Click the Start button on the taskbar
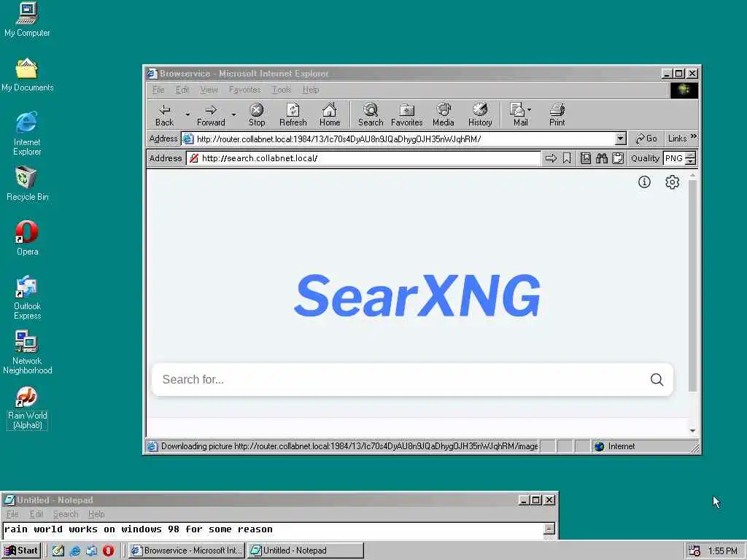Screen dimensions: 747x560 coord(21,551)
